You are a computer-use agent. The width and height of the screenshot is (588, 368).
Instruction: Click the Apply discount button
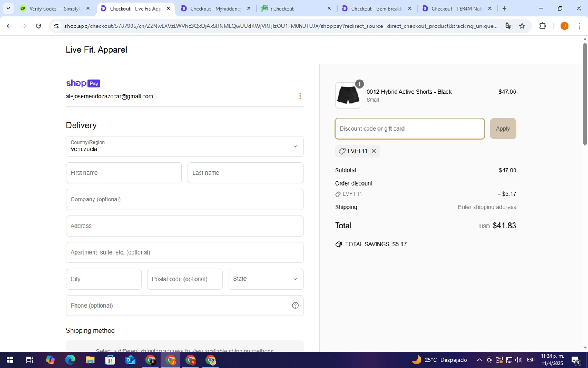[503, 129]
